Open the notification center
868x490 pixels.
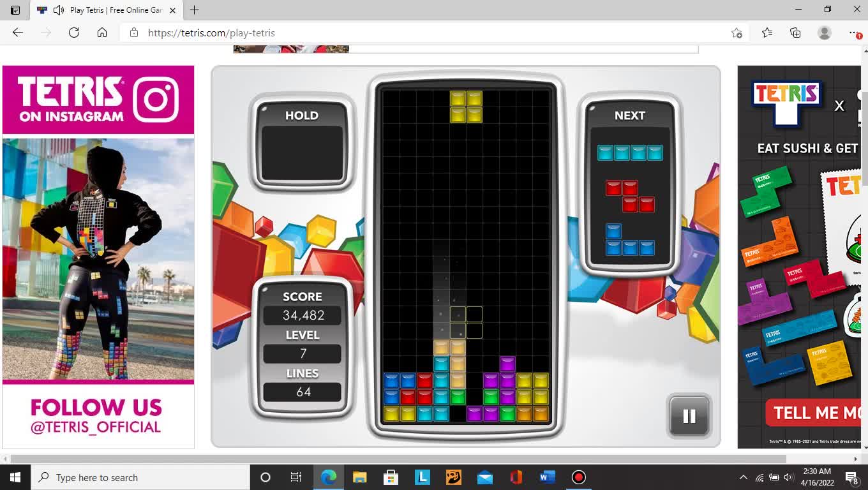click(x=851, y=477)
